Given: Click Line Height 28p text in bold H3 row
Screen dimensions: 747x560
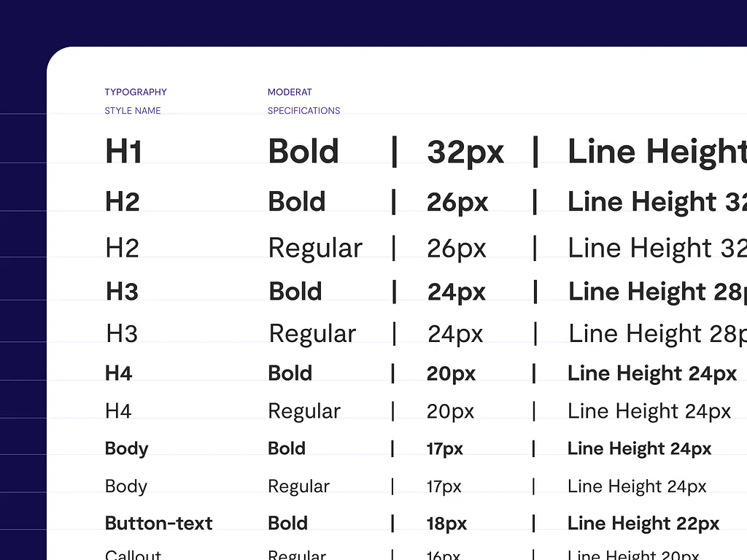Looking at the screenshot, I should tap(657, 292).
